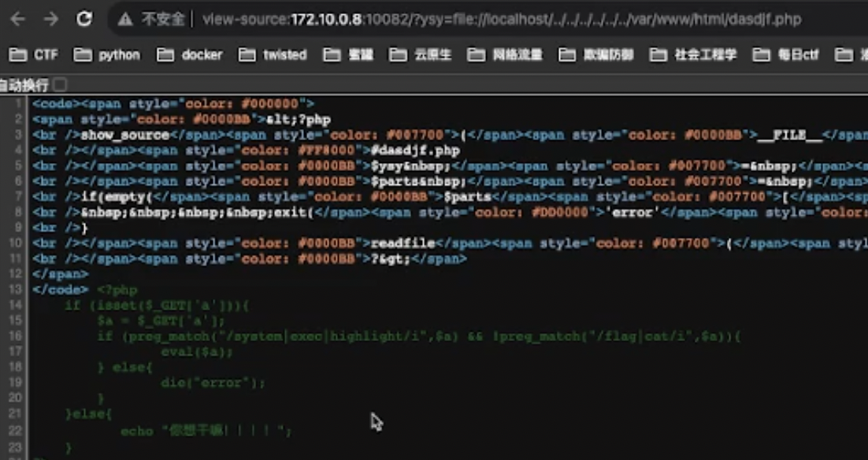Image resolution: width=868 pixels, height=460 pixels.
Task: Click the 网络流量 bookmark folder icon
Action: click(x=476, y=54)
